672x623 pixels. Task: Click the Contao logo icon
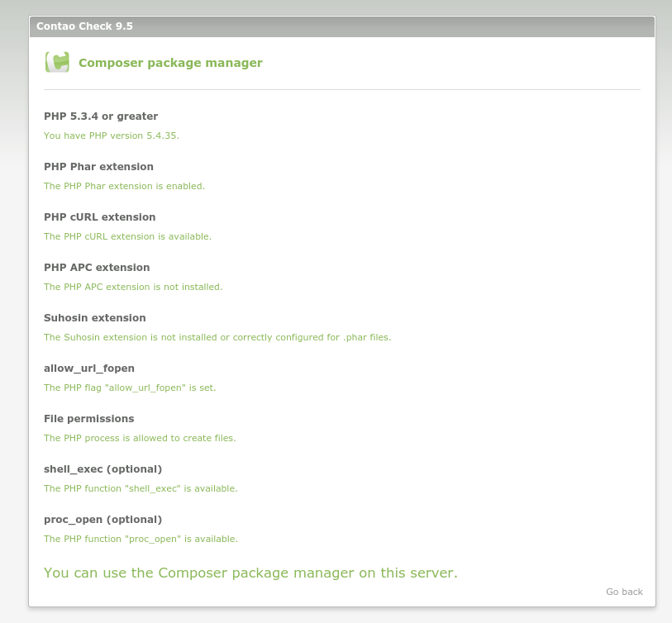[x=57, y=62]
